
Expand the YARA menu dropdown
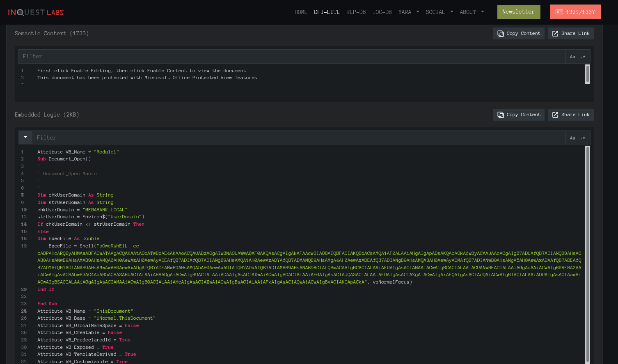click(418, 11)
